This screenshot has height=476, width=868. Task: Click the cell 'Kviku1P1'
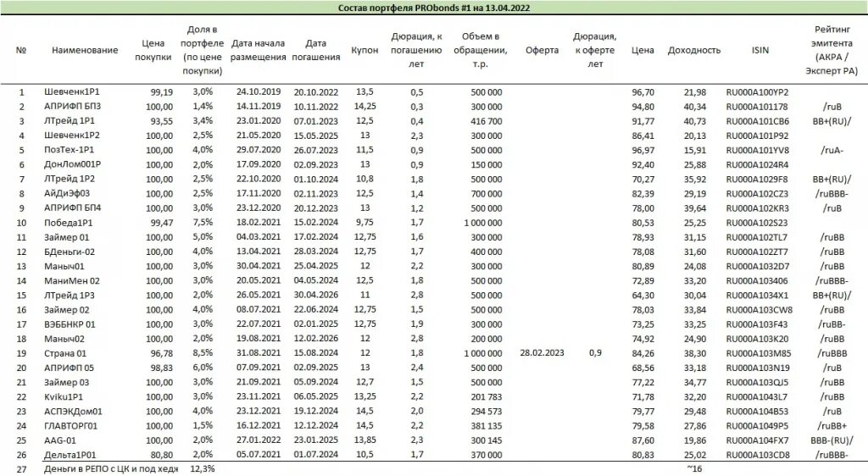[64, 397]
